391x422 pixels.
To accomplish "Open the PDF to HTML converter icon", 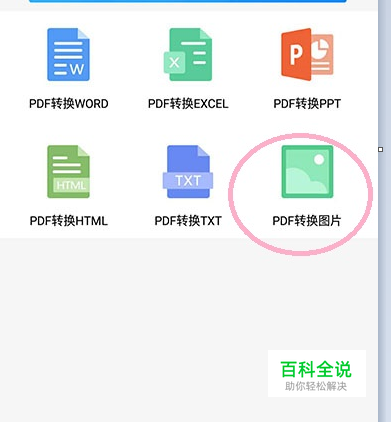I will [x=68, y=172].
